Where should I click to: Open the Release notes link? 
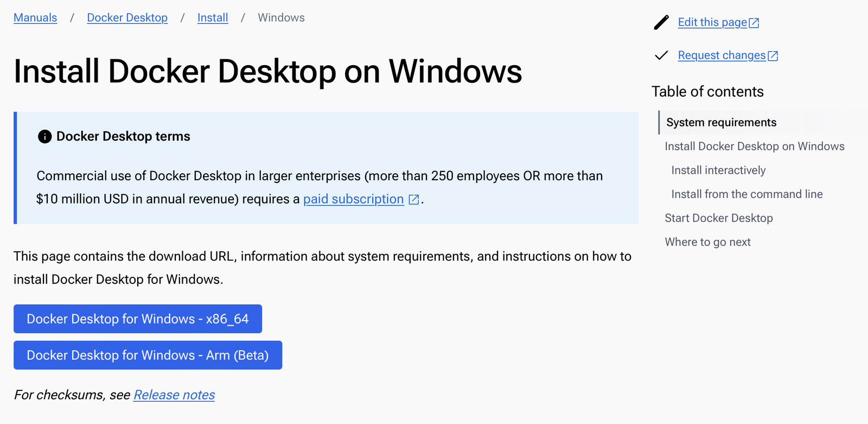(174, 395)
